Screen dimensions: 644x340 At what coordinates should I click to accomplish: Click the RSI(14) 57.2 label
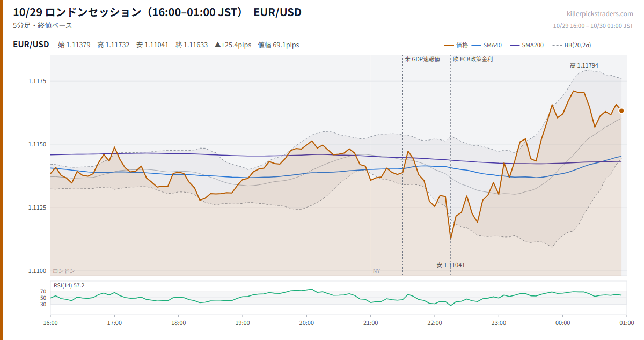coord(69,285)
